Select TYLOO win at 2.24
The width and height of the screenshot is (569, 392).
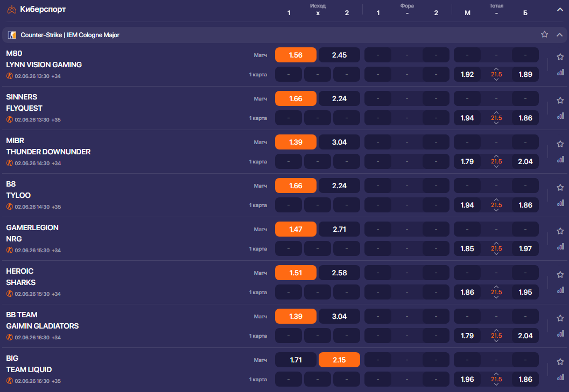coord(339,186)
